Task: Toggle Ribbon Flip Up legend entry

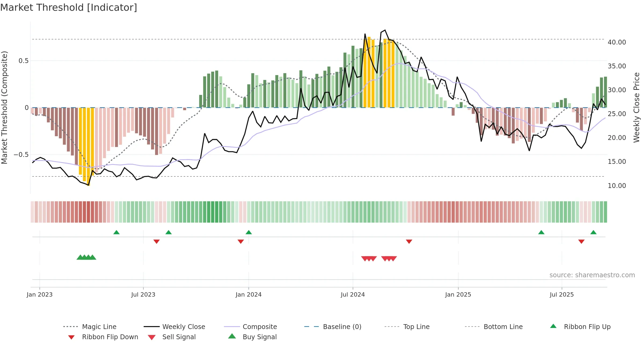Action: click(x=580, y=327)
